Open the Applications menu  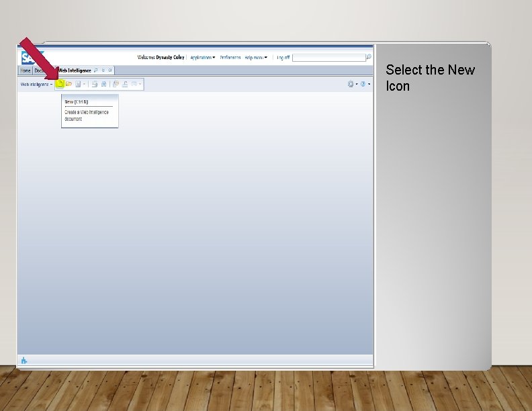(203, 58)
